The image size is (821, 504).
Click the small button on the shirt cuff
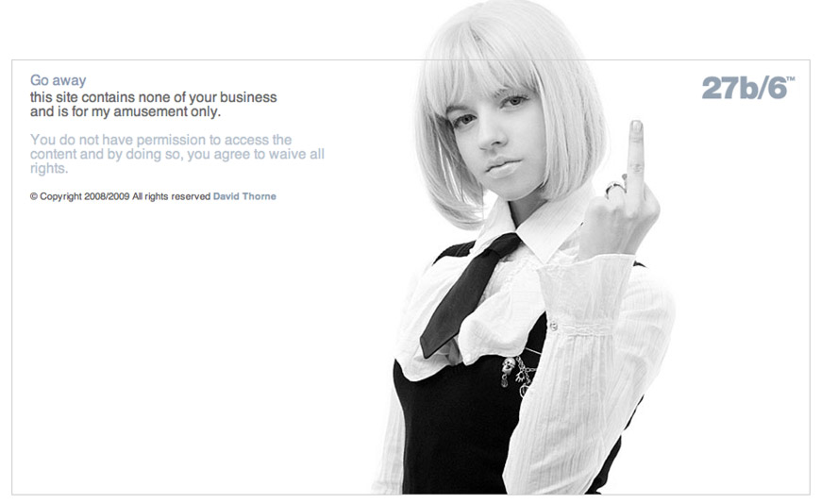point(553,327)
